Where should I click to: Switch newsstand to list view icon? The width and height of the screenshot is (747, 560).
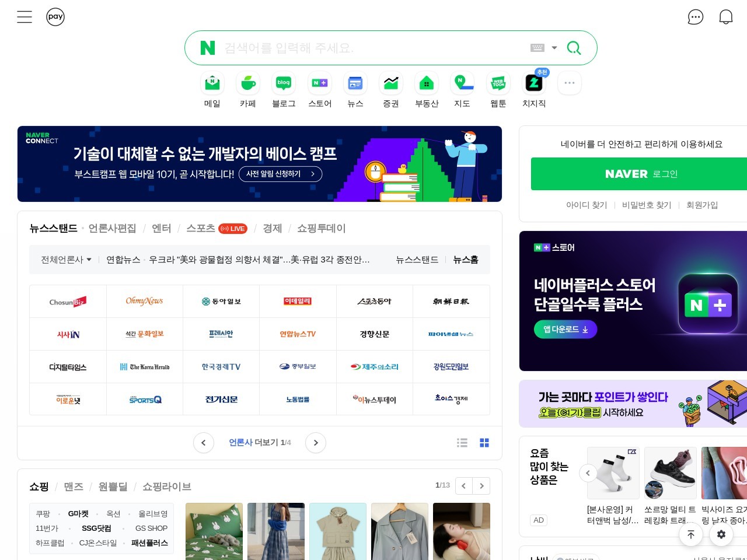462,443
